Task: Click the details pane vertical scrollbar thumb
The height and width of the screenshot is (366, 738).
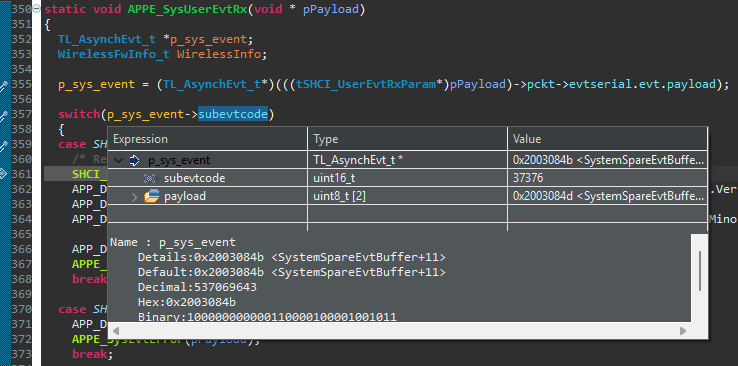Action: [x=700, y=271]
